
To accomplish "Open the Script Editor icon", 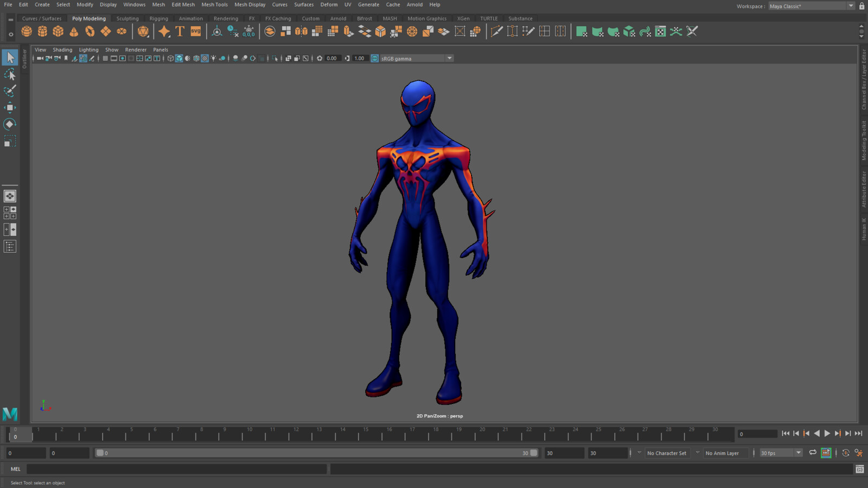I will tap(860, 469).
